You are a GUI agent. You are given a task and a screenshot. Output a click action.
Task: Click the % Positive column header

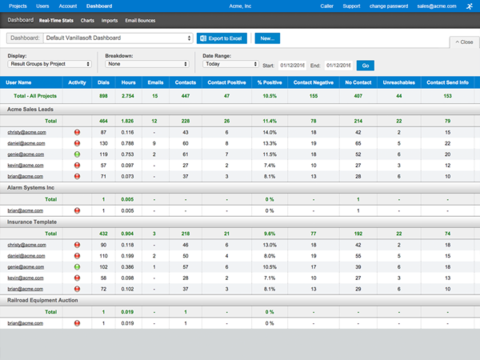pos(270,82)
